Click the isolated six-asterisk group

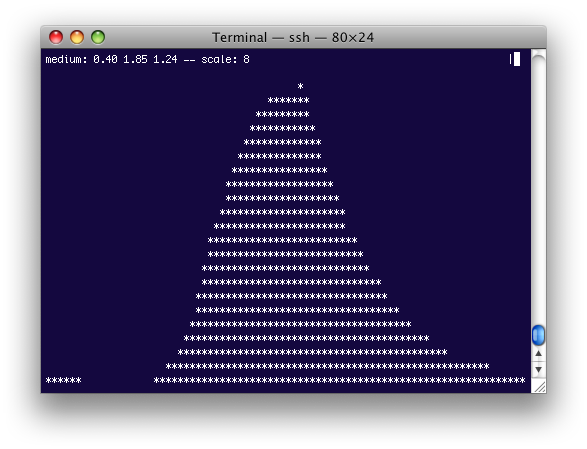[63, 380]
